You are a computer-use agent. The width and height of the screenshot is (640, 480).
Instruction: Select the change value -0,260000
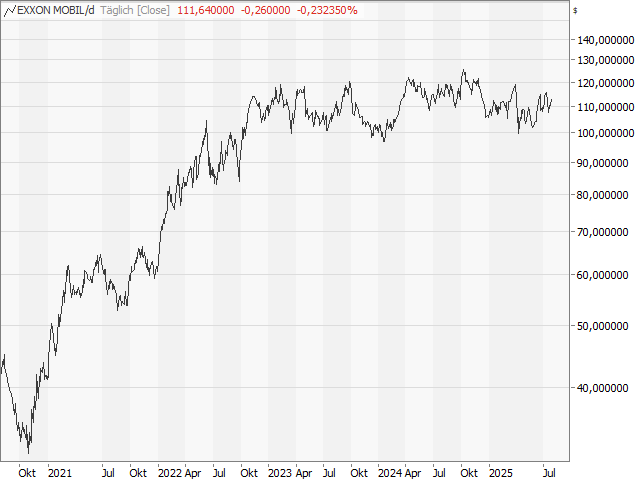tap(265, 11)
